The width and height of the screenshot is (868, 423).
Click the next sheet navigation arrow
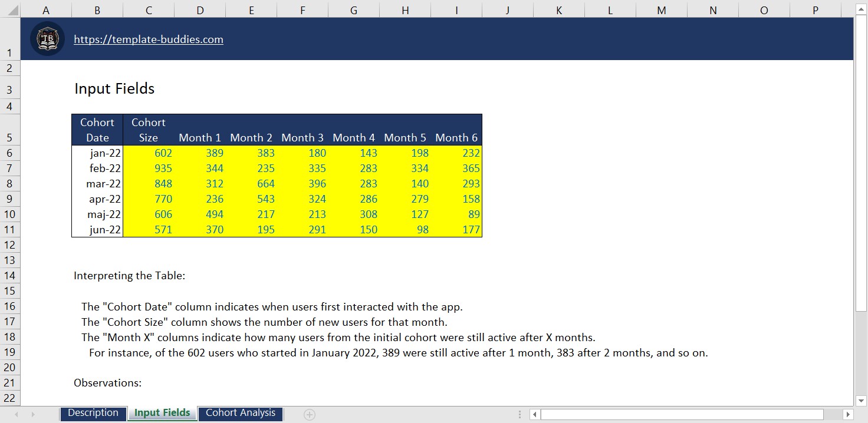coord(33,414)
